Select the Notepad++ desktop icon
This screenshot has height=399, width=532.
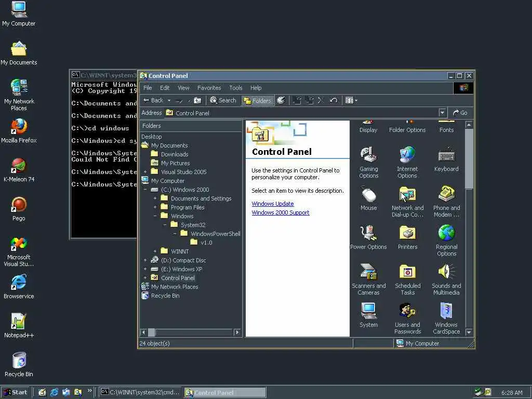coord(19,326)
